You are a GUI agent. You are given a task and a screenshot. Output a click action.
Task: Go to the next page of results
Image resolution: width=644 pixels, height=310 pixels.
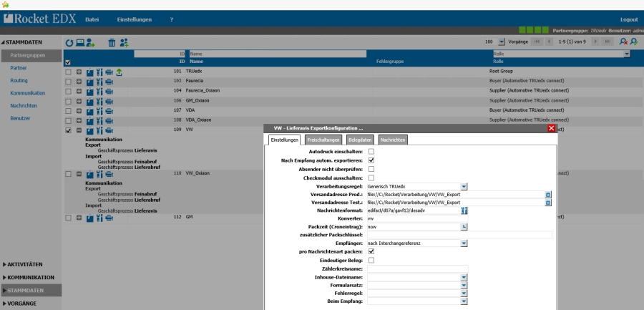pos(596,42)
